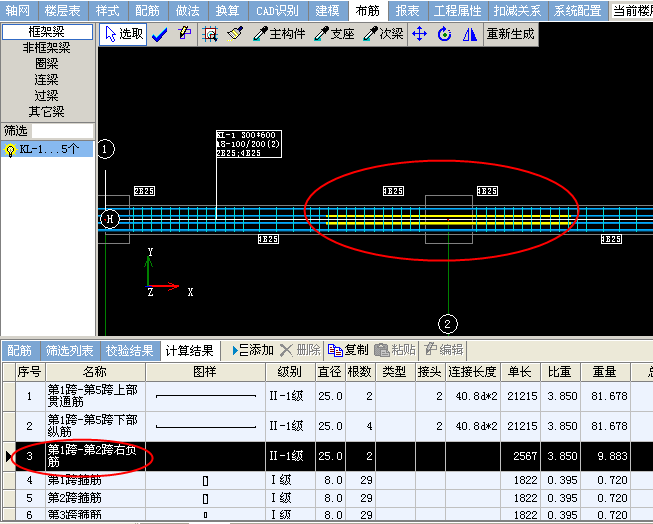Click the 第1跨箍筋 row name

(75, 480)
